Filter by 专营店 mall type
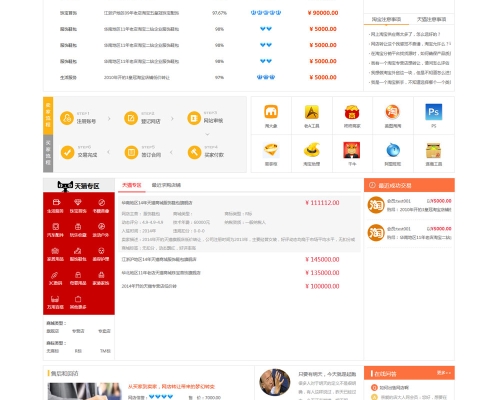Viewport: 500px width, 400px height. pos(78,331)
